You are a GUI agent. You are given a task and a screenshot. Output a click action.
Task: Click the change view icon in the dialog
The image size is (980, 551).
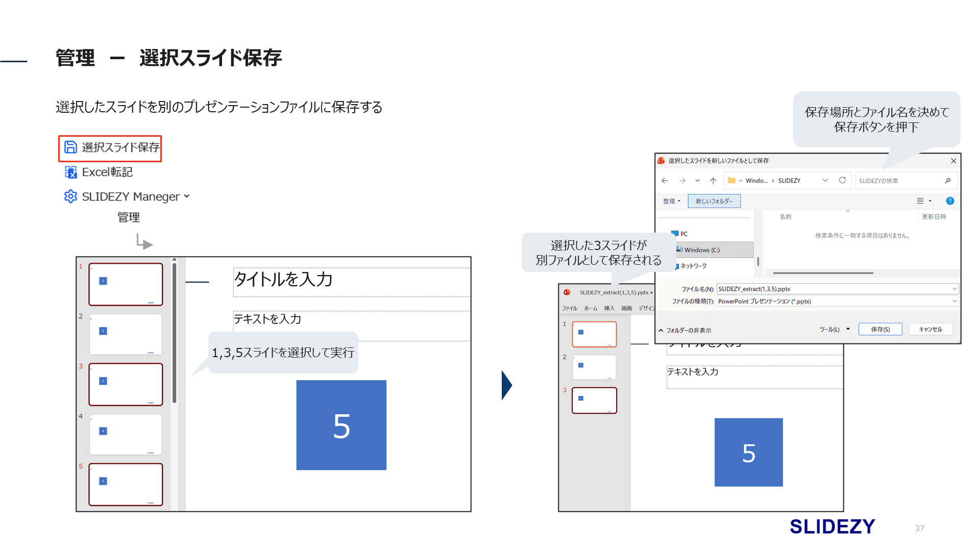921,201
